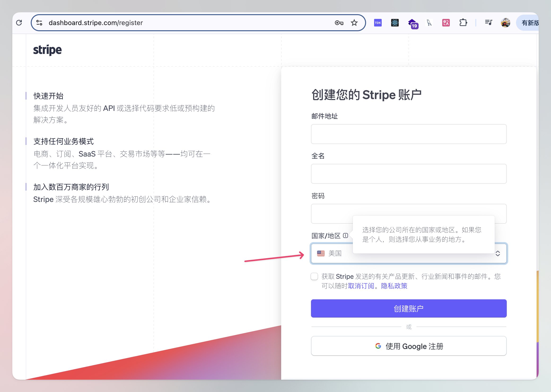Open the 隐私政策 link
Image resolution: width=551 pixels, height=392 pixels.
click(394, 286)
